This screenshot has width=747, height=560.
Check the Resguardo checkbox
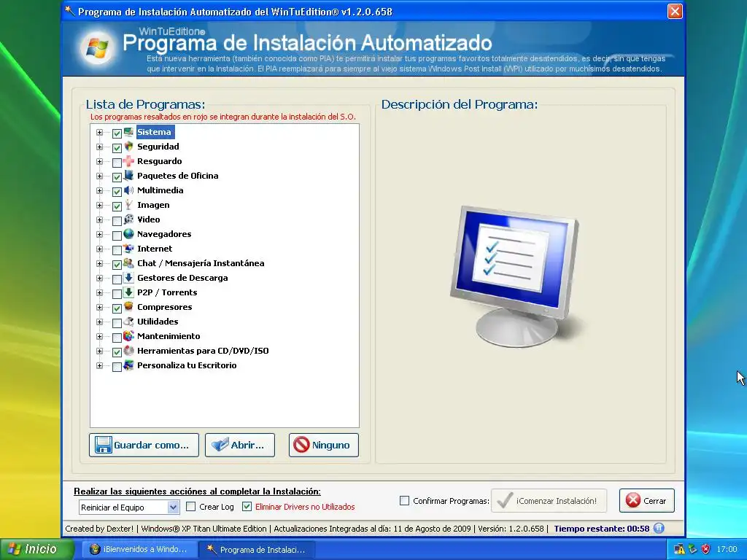point(117,162)
